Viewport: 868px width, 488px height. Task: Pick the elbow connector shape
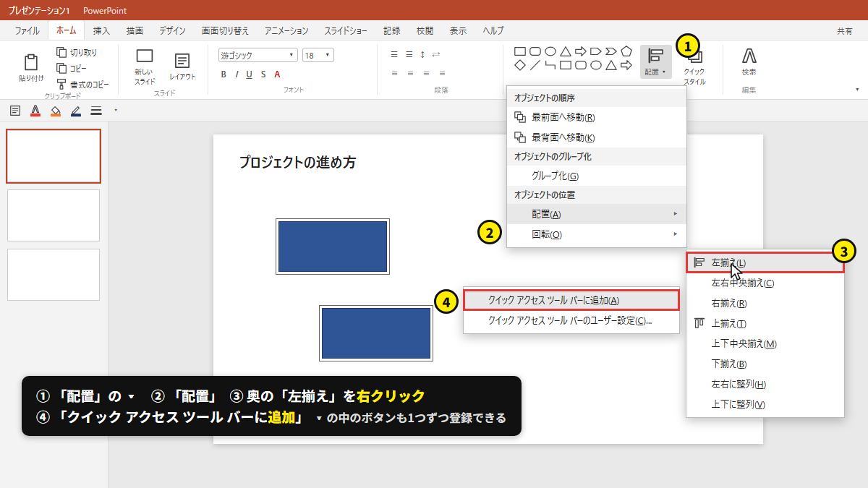click(550, 65)
